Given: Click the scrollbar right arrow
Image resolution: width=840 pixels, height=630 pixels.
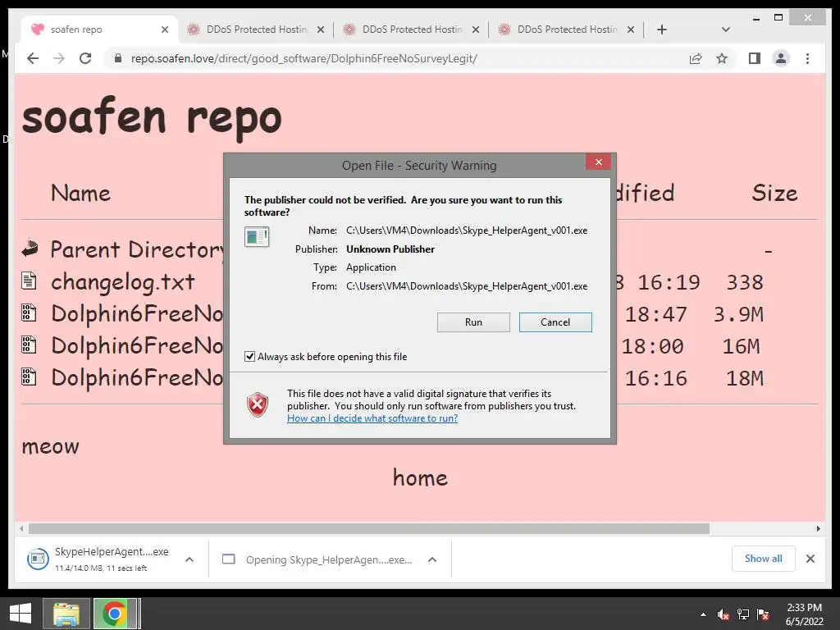Looking at the screenshot, I should tap(818, 529).
